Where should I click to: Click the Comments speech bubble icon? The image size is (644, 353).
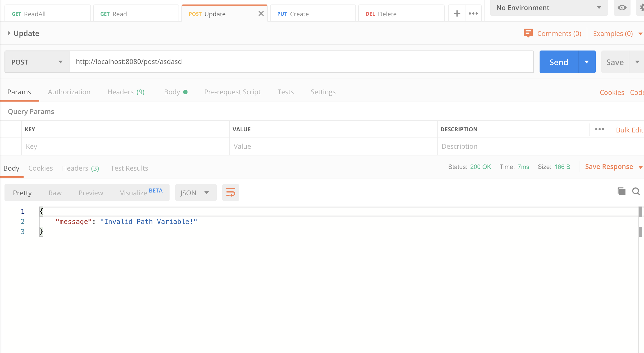click(x=528, y=33)
